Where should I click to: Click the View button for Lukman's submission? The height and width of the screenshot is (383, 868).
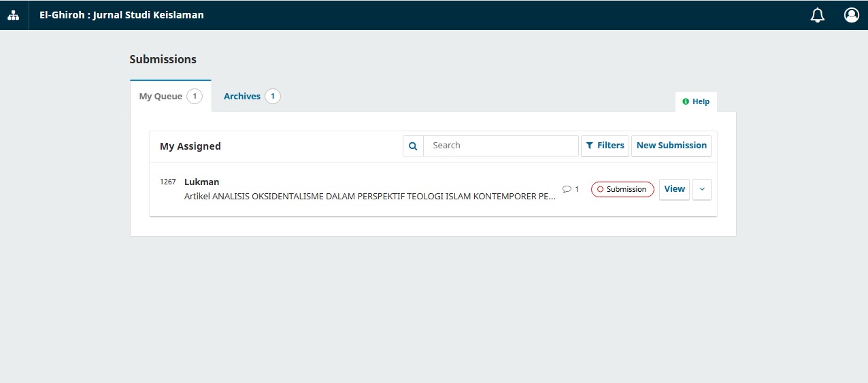point(674,189)
